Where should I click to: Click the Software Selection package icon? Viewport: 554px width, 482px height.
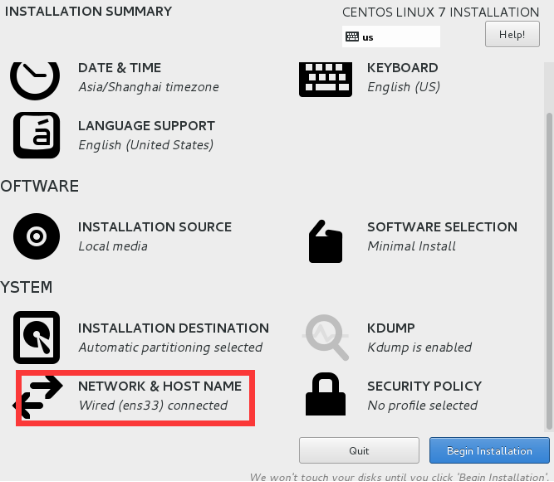tap(325, 241)
